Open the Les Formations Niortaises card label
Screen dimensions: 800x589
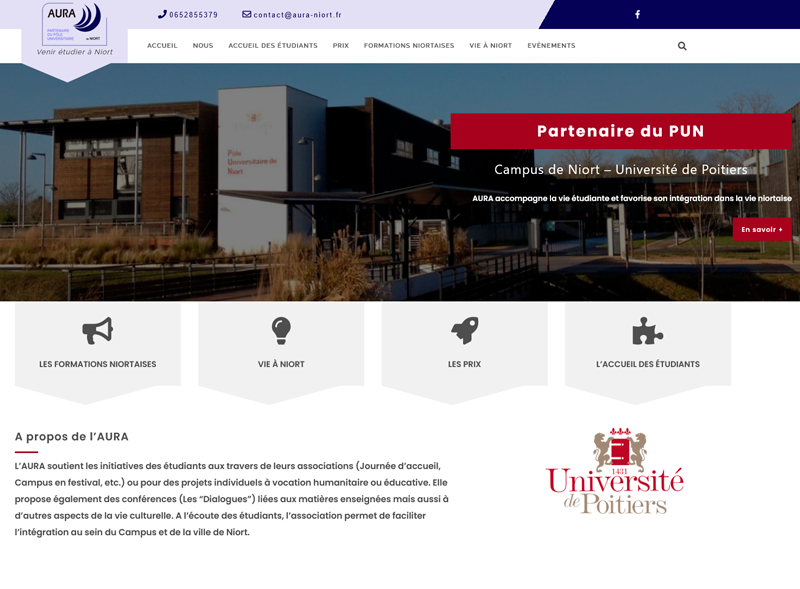97,364
